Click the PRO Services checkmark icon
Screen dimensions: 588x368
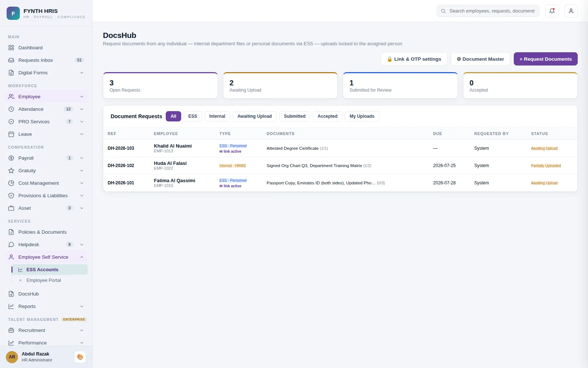click(11, 122)
